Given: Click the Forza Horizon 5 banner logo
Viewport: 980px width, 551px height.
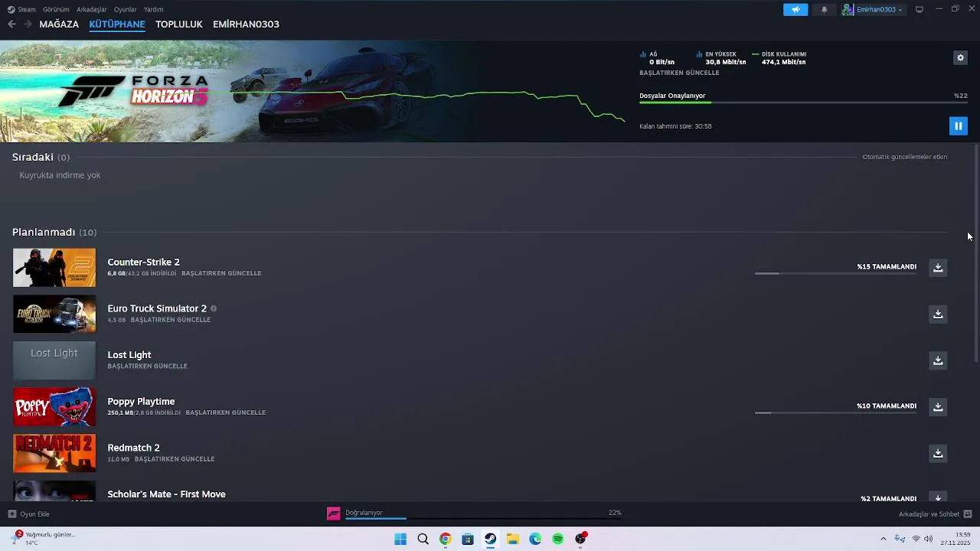Looking at the screenshot, I should click(134, 90).
